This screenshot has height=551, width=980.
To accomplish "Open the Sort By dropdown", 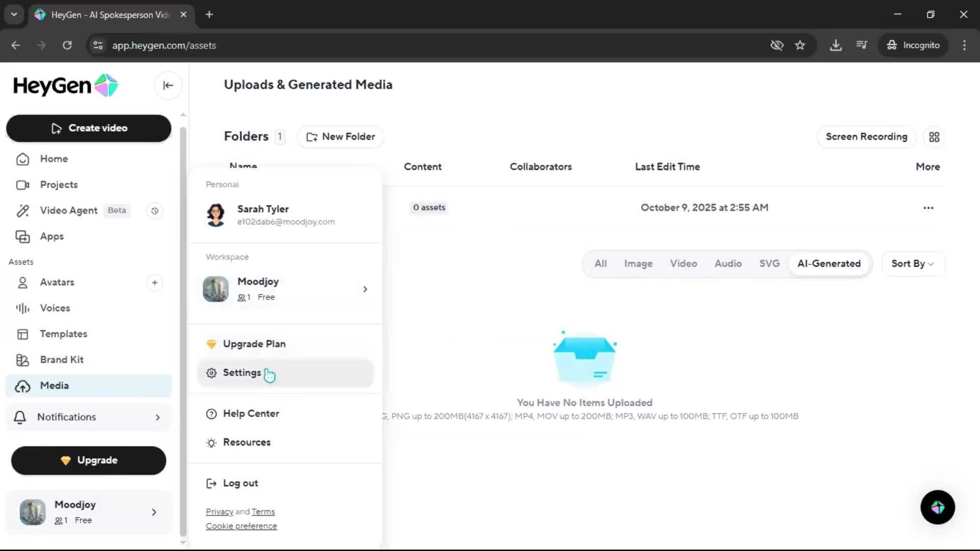I will [912, 264].
